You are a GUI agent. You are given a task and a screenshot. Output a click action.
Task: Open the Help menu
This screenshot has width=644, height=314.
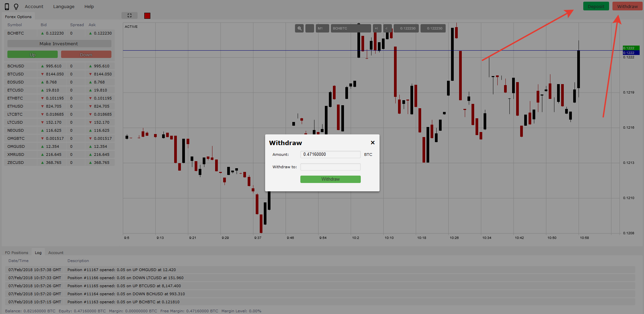click(x=89, y=7)
